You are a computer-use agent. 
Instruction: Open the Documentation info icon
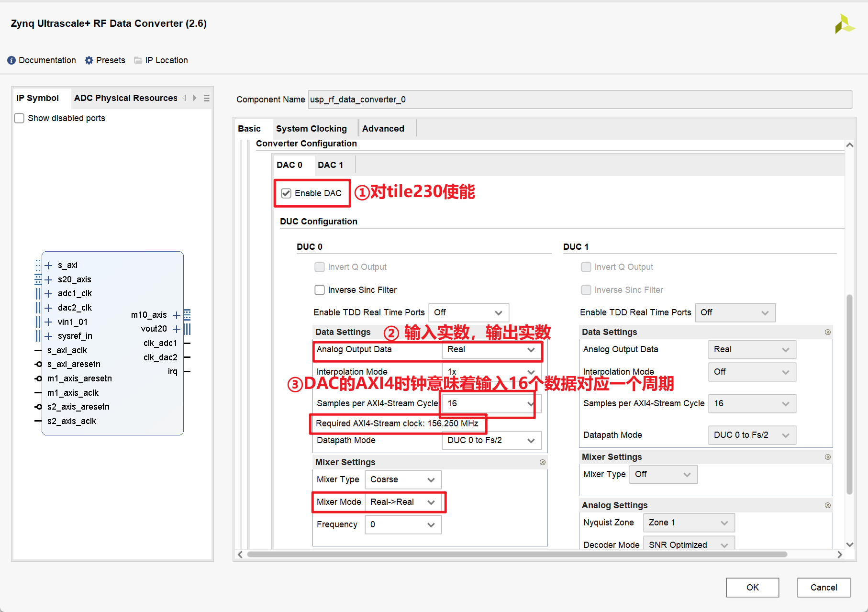[x=11, y=60]
